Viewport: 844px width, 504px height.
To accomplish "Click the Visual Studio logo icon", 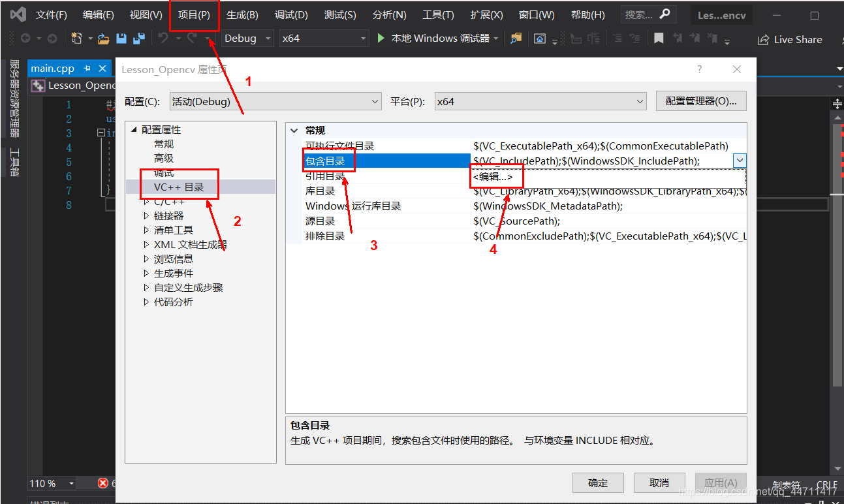I will (18, 14).
